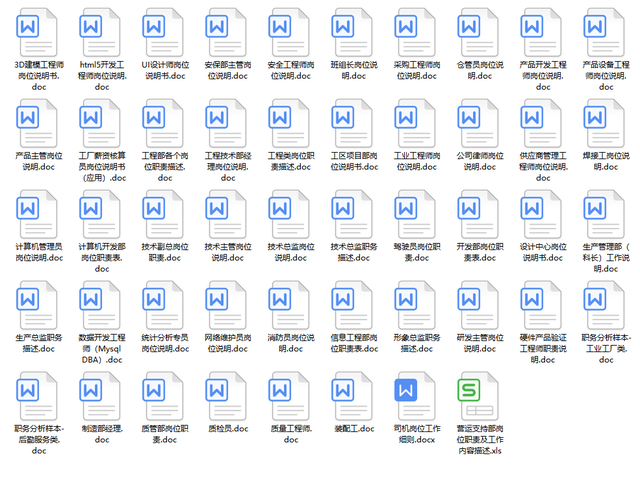Click the 制造部经理.doc file icon
640x497 pixels.
coord(99,396)
